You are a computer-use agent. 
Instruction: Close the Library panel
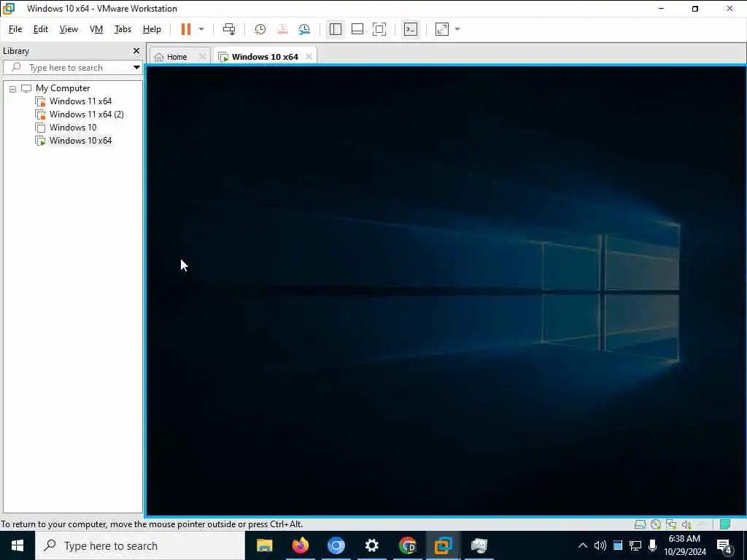(136, 50)
